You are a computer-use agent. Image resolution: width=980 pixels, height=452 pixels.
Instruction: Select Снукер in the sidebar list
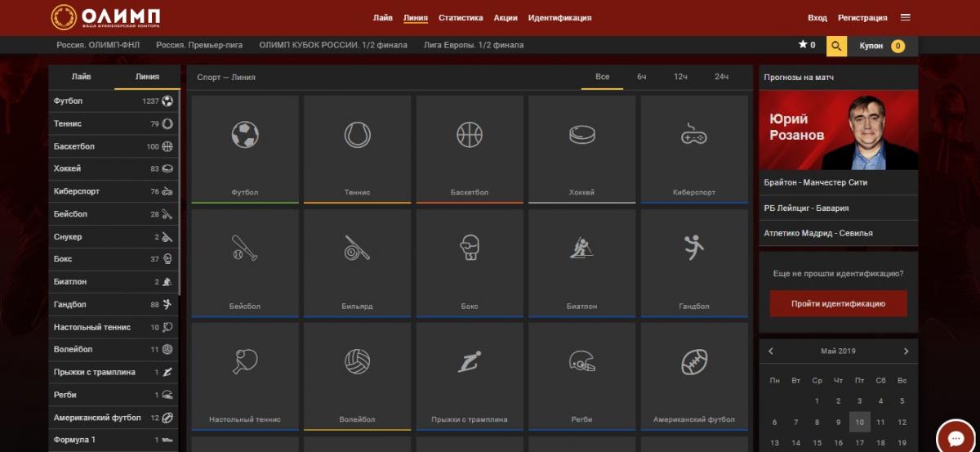[x=113, y=236]
